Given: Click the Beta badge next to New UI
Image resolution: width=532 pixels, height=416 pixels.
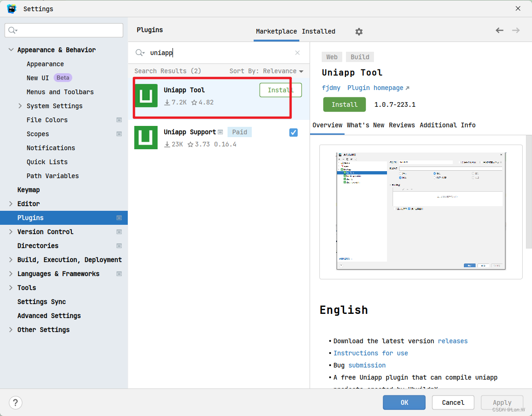Looking at the screenshot, I should (63, 78).
